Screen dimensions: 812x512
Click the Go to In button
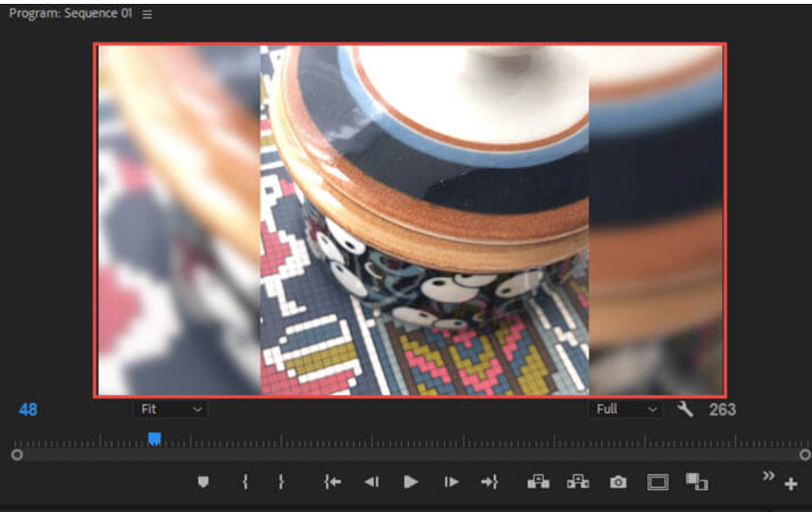click(x=332, y=483)
